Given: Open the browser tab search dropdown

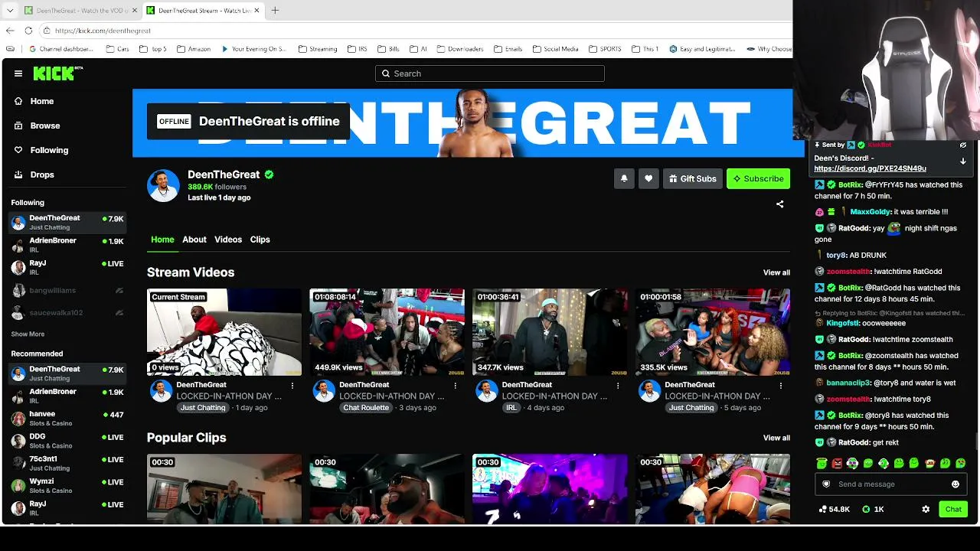Looking at the screenshot, I should 10,11.
